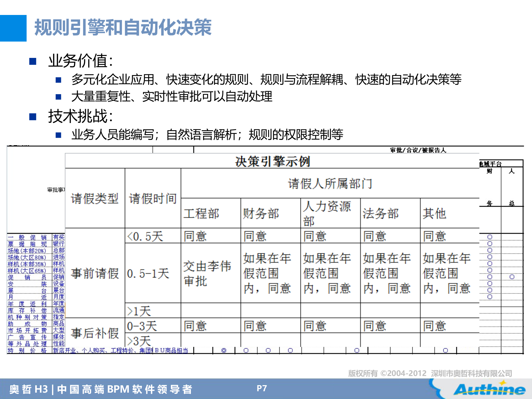This screenshot has width=532, height=399.
Task: Click the P7 page number
Action: [x=262, y=388]
